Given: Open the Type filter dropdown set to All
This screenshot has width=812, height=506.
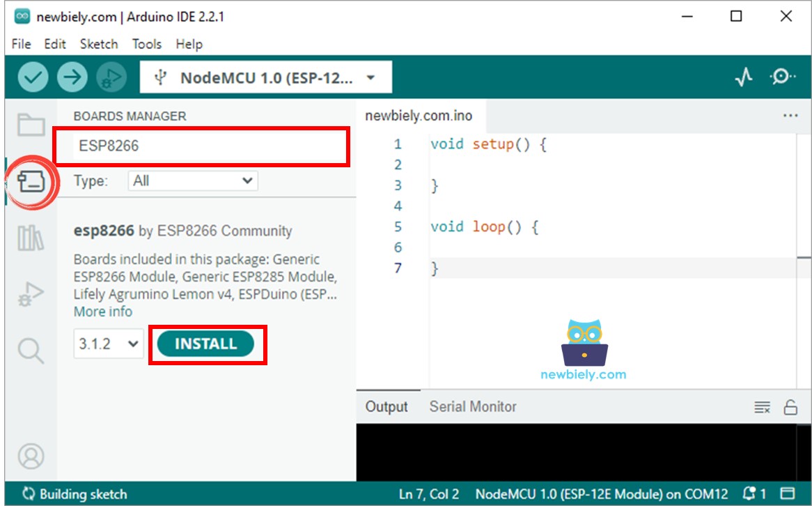Looking at the screenshot, I should click(x=193, y=181).
